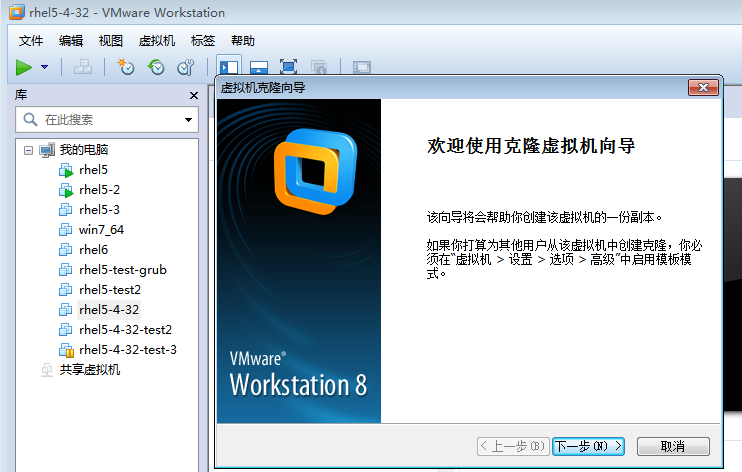The height and width of the screenshot is (472, 742).
Task: Collapse the 我的电脑 tree node
Action: point(28,151)
